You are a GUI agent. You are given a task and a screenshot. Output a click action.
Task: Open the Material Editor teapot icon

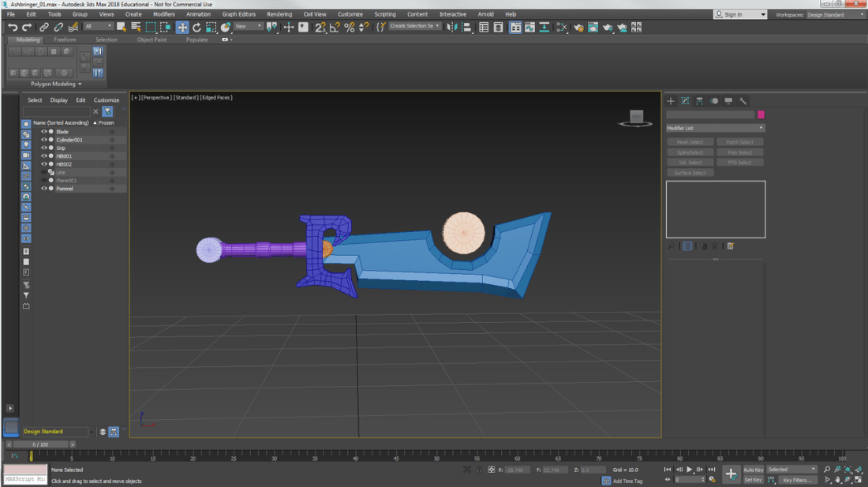point(578,28)
